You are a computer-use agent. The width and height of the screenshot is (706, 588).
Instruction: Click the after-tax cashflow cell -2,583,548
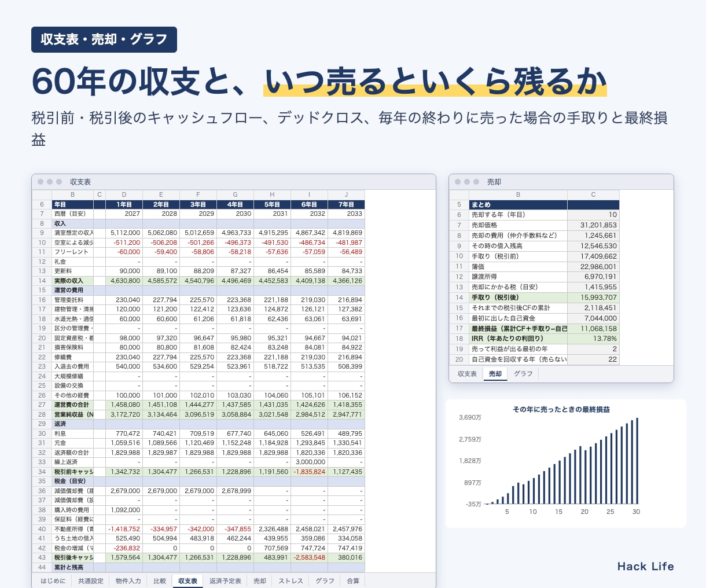click(x=309, y=557)
